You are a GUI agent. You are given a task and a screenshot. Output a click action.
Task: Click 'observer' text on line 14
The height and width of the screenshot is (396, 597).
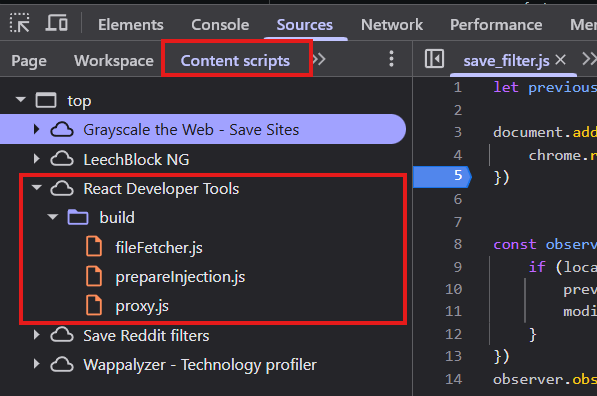(528, 379)
